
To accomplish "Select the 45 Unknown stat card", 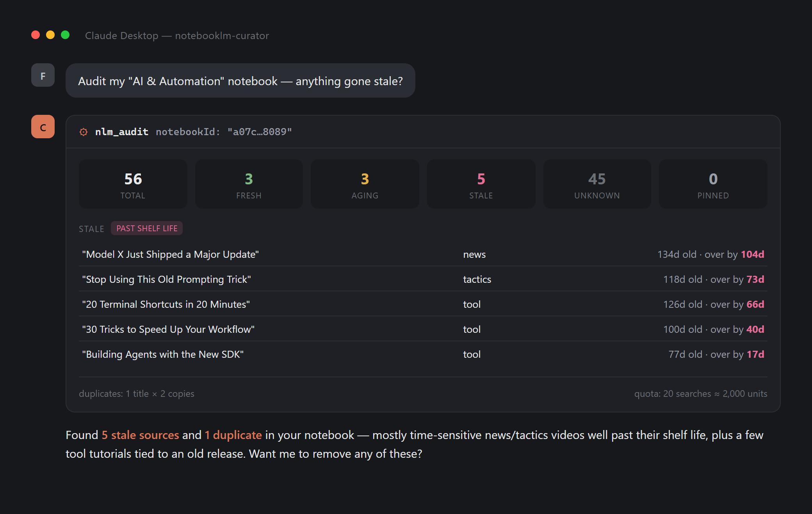I will (x=597, y=184).
